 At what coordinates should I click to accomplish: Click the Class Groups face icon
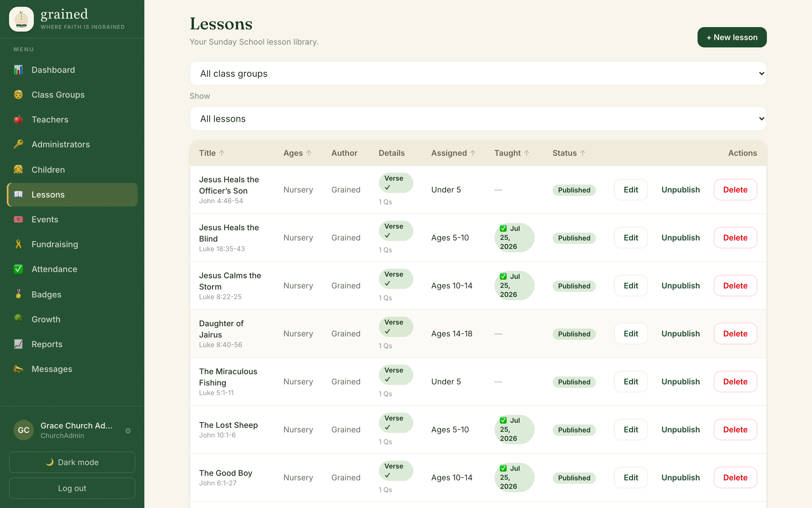point(18,95)
